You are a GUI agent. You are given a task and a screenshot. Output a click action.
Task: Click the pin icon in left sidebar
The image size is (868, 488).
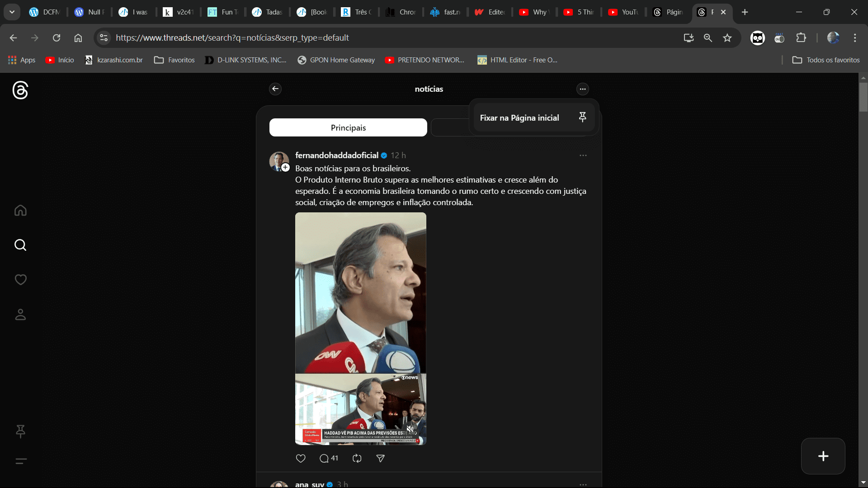pyautogui.click(x=20, y=432)
